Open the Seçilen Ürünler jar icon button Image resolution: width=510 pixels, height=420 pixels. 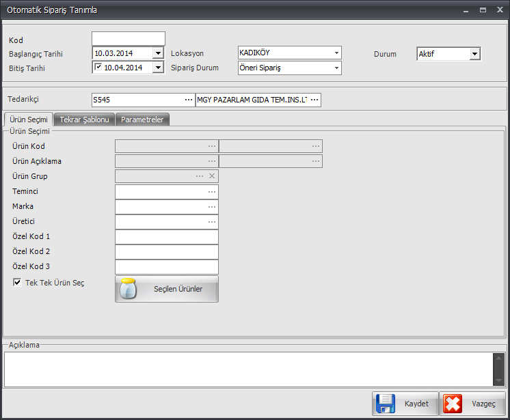(129, 289)
